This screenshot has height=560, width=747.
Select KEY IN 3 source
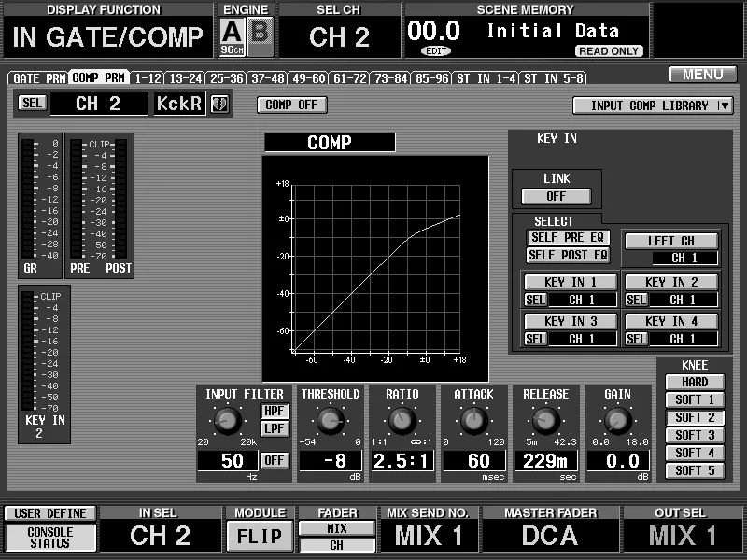tap(571, 321)
